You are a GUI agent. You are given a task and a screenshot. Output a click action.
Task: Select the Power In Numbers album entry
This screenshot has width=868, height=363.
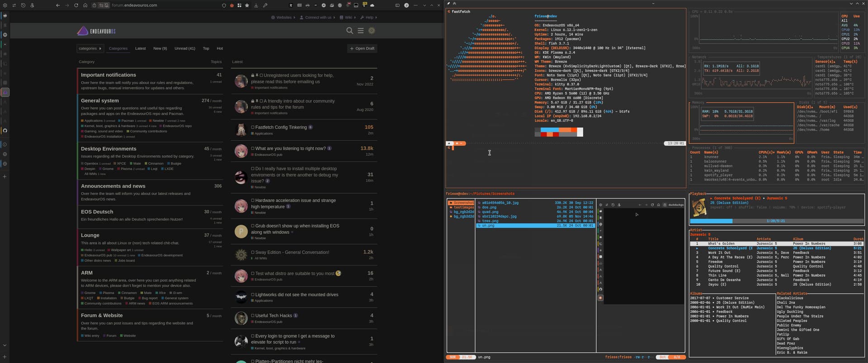point(719,316)
